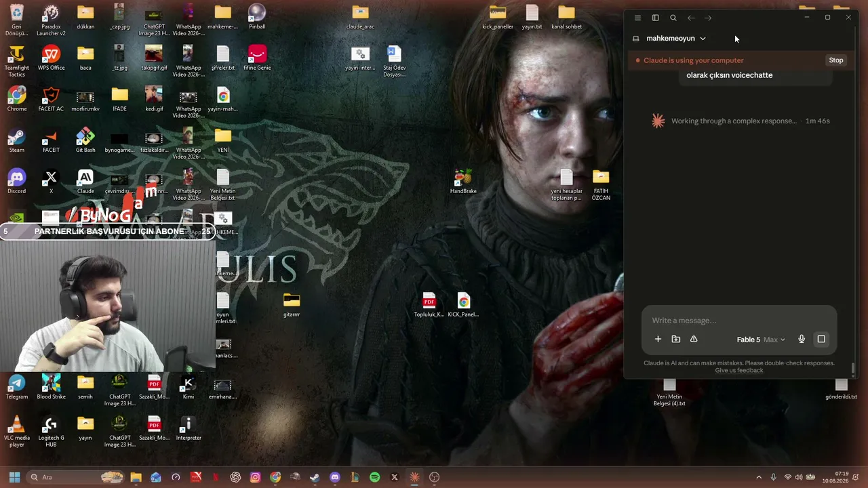Viewport: 868px width, 488px height.
Task: Select the fifine Genie desktop icon
Action: [257, 58]
